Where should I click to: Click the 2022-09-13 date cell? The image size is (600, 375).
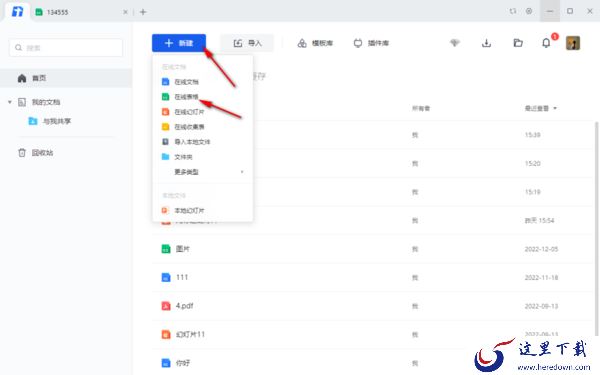pyautogui.click(x=541, y=306)
